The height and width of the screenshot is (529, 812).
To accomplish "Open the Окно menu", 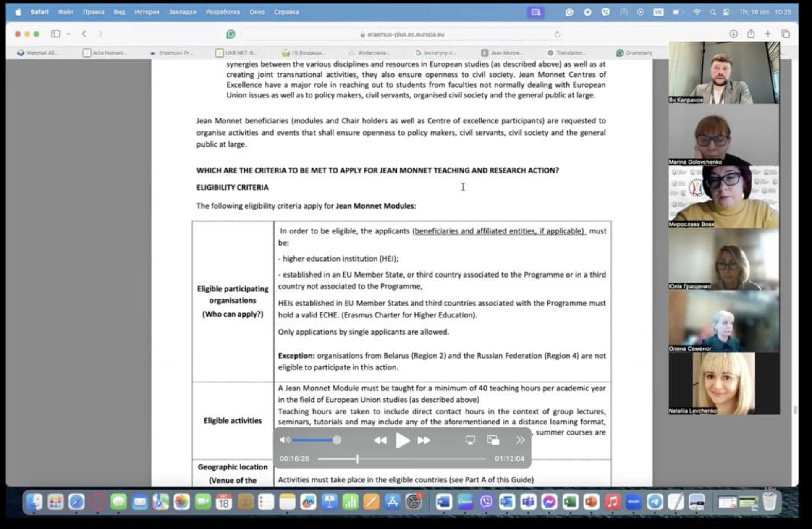I will point(257,12).
